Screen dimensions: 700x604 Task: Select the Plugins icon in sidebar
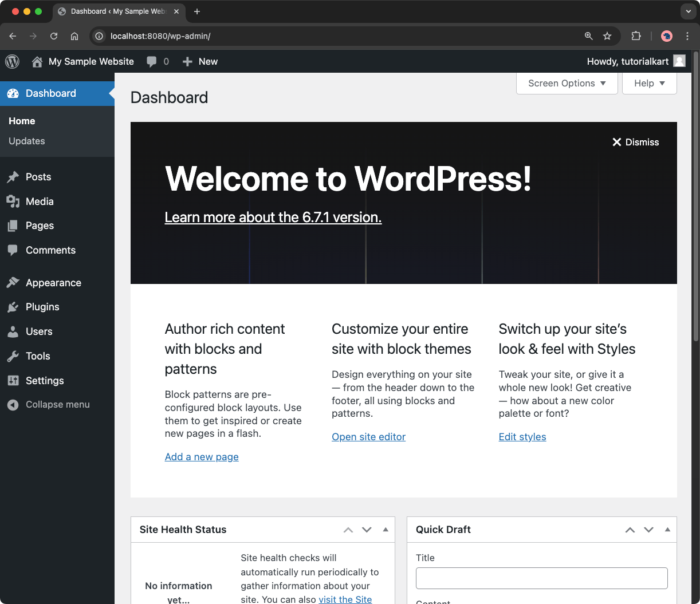[x=13, y=307]
